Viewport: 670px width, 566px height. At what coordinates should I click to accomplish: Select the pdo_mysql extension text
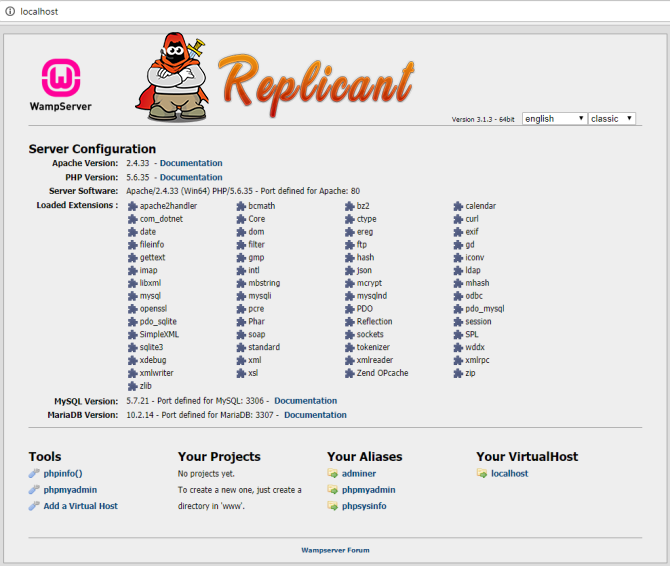pyautogui.click(x=485, y=309)
